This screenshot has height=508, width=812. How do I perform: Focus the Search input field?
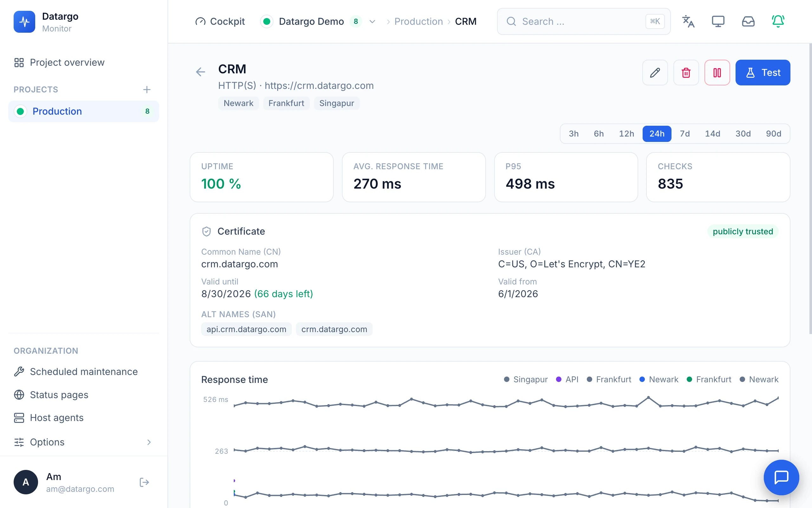coord(584,22)
